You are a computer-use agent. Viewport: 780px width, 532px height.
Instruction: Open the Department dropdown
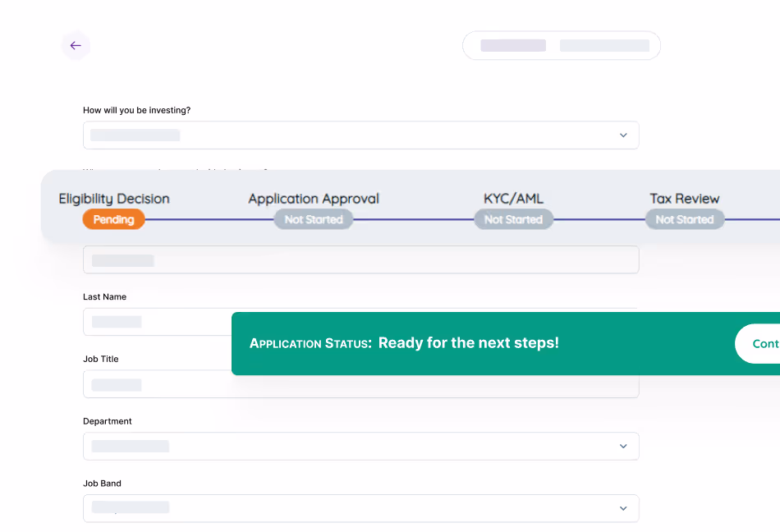(x=361, y=446)
